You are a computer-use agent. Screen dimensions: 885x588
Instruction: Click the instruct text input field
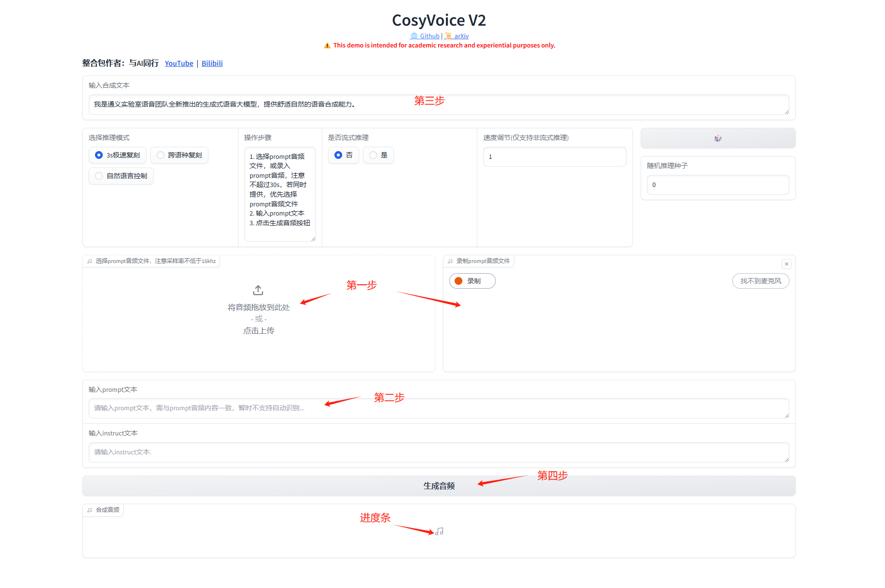click(x=439, y=452)
